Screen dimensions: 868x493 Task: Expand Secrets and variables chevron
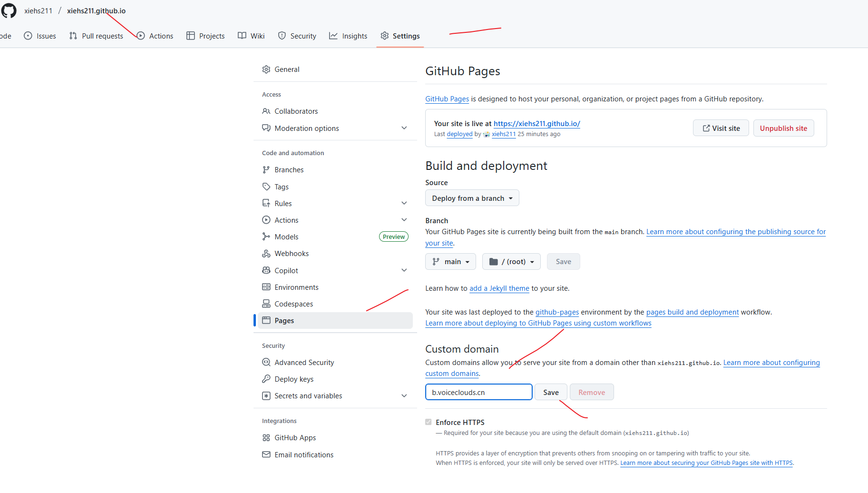point(404,396)
